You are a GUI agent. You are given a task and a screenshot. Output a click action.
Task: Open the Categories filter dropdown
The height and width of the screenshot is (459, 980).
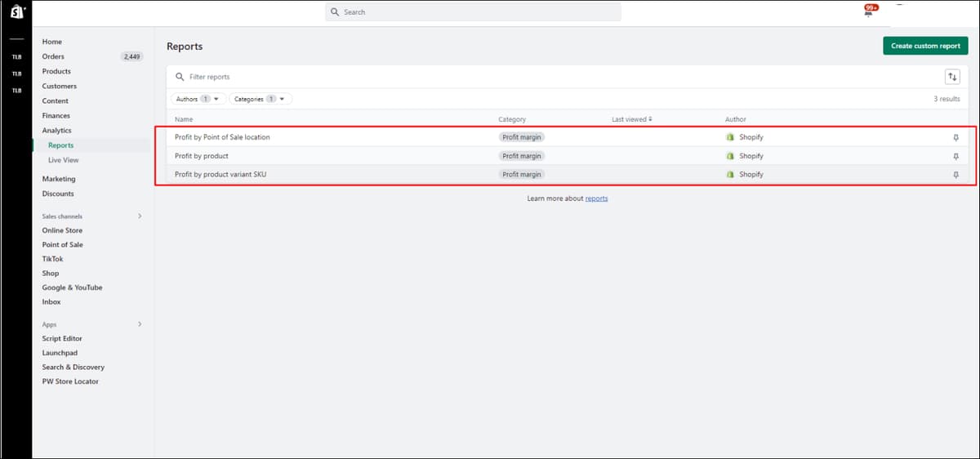click(x=261, y=99)
